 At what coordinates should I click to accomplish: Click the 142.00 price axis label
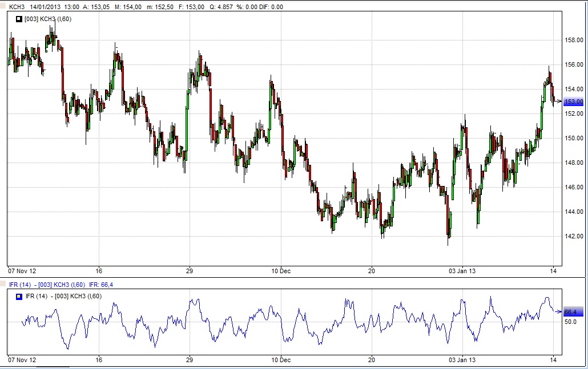[573, 236]
